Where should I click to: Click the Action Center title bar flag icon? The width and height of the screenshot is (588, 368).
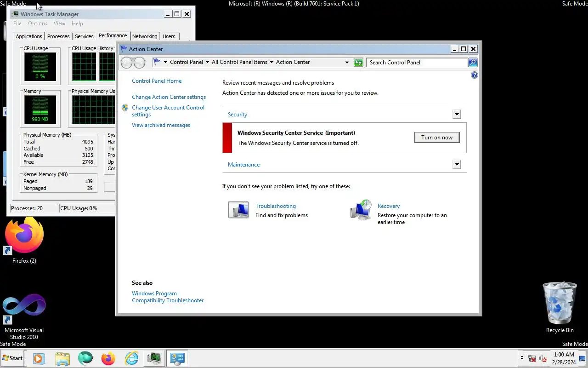click(x=124, y=49)
